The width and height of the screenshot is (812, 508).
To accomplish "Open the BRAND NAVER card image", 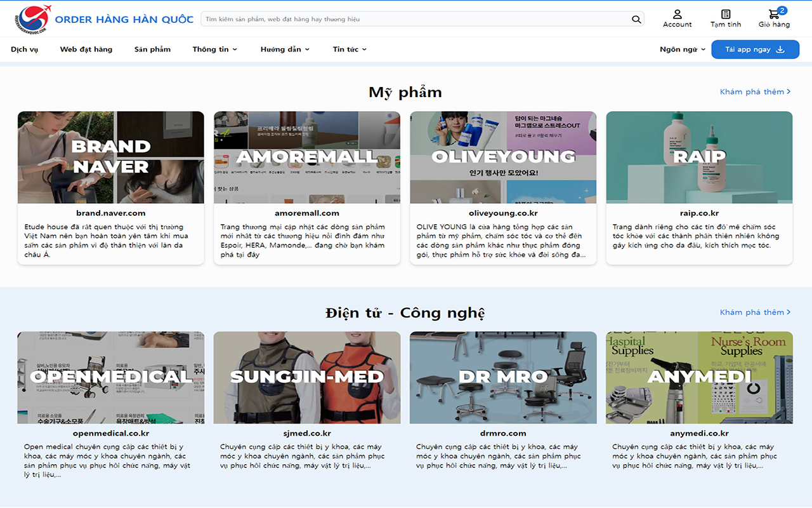I will [111, 157].
